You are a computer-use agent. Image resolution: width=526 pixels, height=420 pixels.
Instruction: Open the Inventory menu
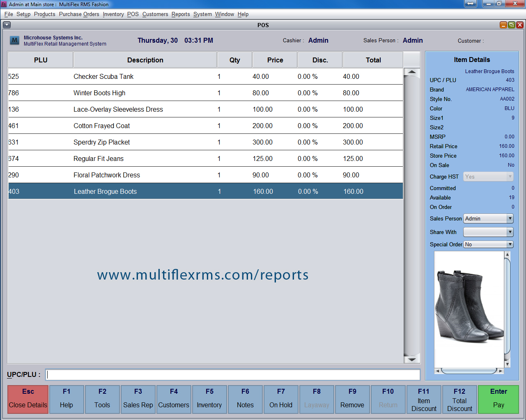(x=113, y=14)
